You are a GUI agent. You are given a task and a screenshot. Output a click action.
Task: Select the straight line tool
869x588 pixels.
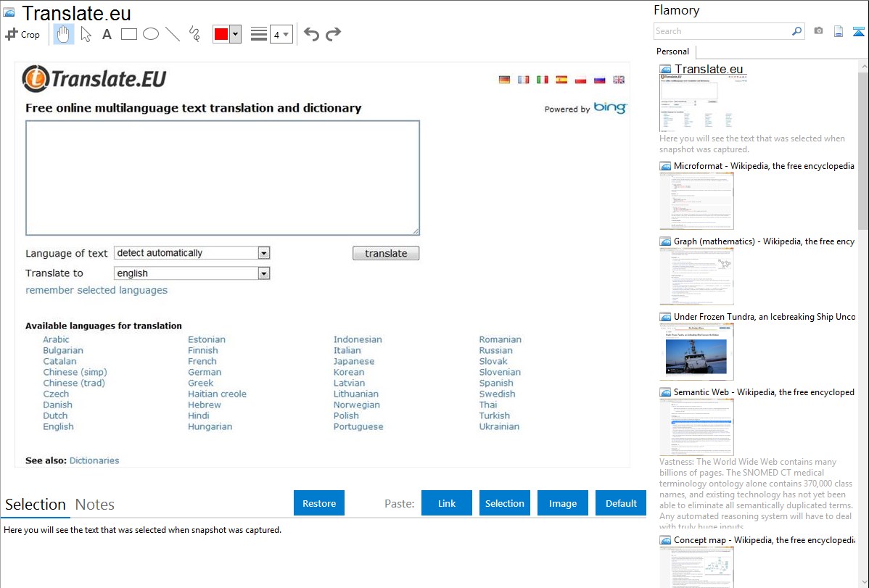173,34
